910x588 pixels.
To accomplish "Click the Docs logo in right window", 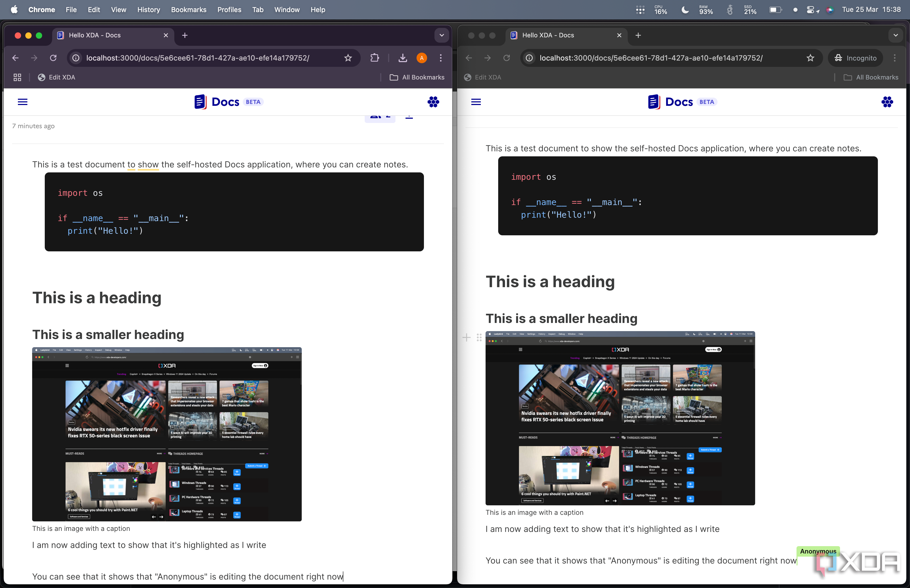I will coord(682,102).
